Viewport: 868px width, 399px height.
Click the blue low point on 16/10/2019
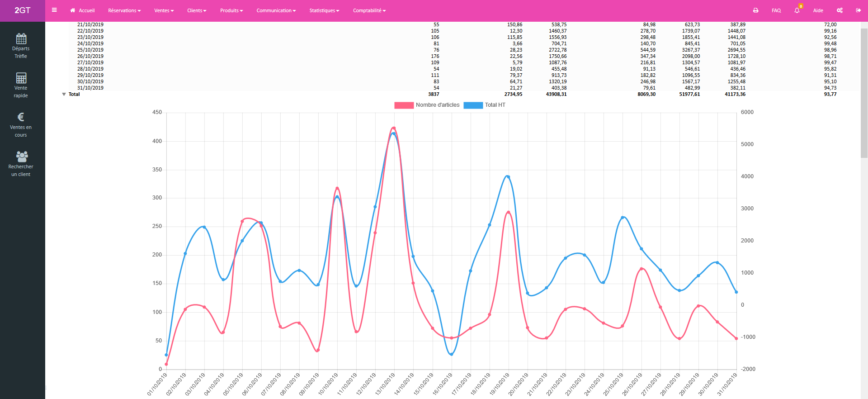tap(451, 354)
